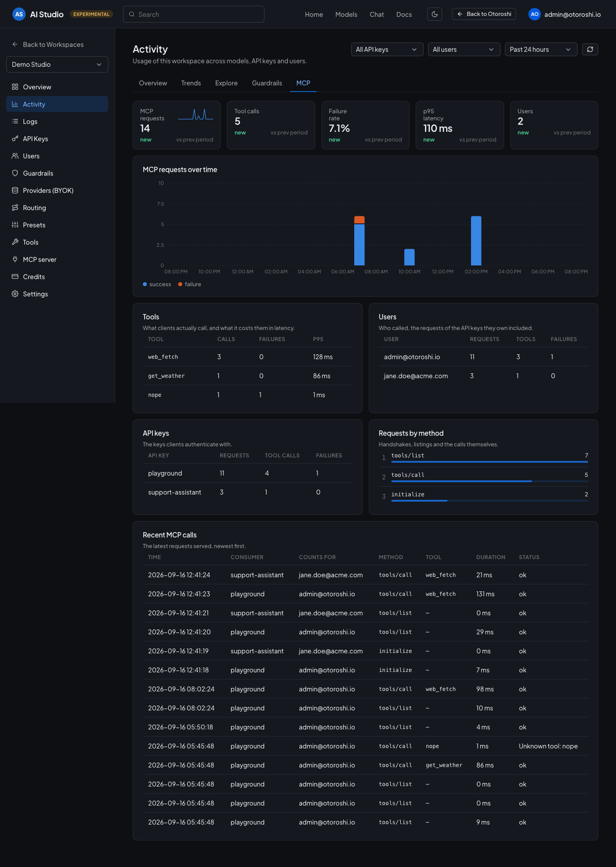Select the MCP tab
Screen dimensions: 616x867
coord(303,83)
